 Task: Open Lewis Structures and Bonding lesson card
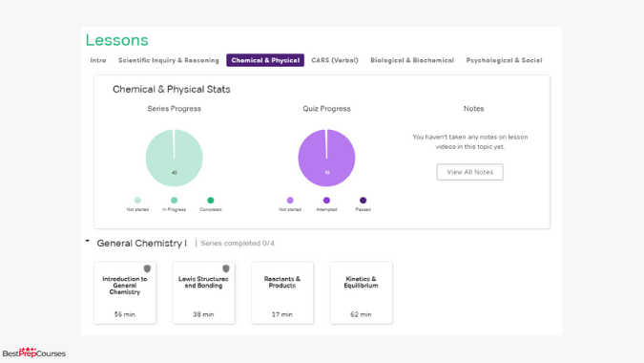click(x=204, y=292)
